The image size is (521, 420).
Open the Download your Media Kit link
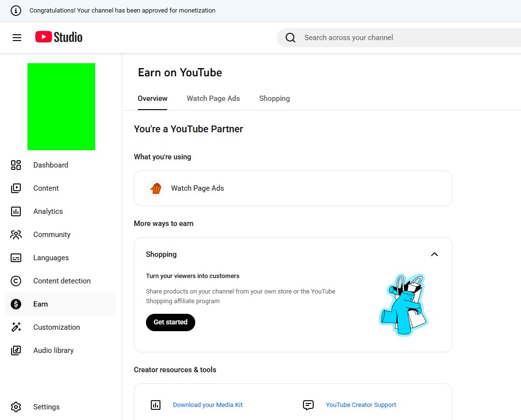tap(208, 405)
